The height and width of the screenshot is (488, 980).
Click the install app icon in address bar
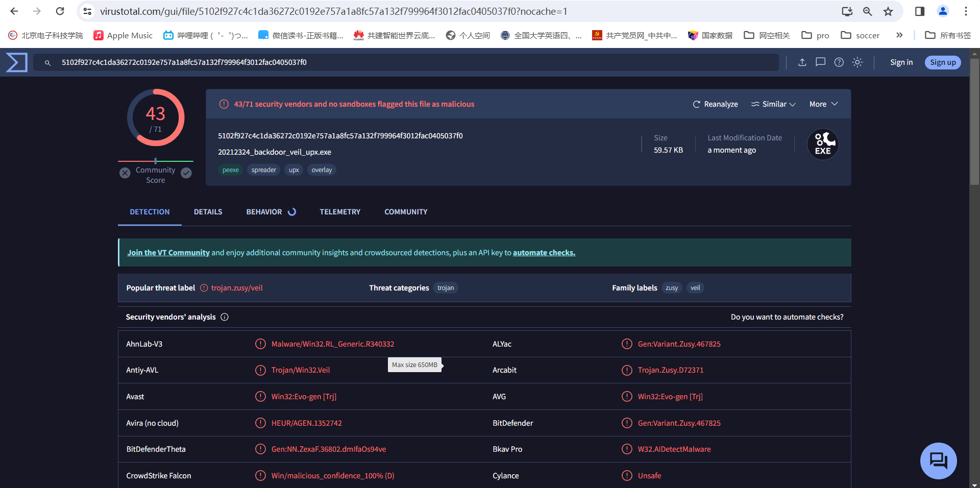(x=847, y=11)
